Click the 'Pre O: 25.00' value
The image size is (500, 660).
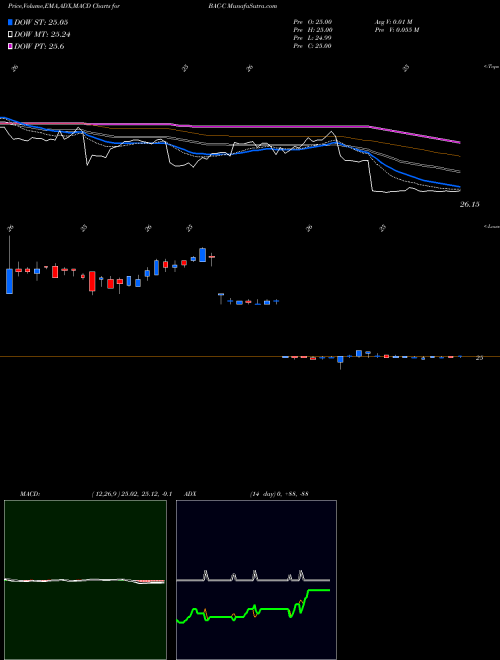point(312,22)
